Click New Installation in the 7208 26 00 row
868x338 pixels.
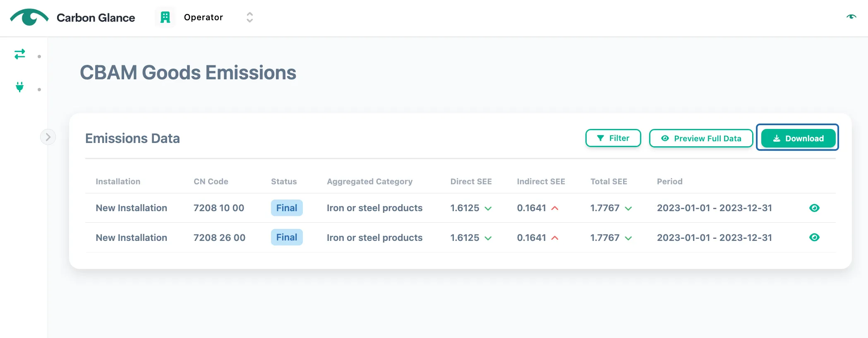pos(132,238)
